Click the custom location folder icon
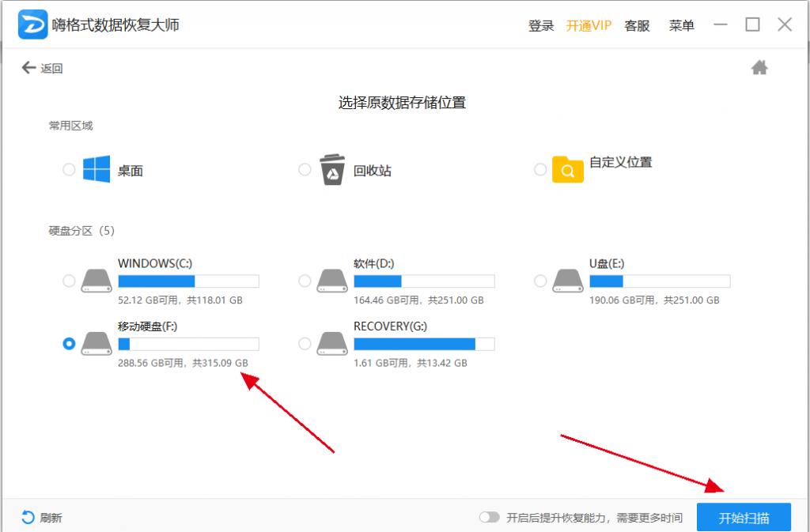Screen dimensions: 810x532 pos(568,169)
